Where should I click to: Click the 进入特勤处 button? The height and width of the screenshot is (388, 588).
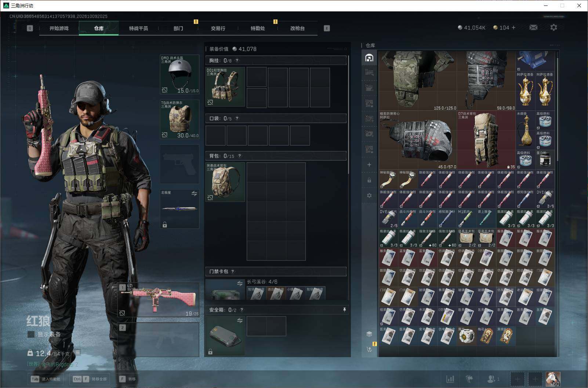(46, 379)
